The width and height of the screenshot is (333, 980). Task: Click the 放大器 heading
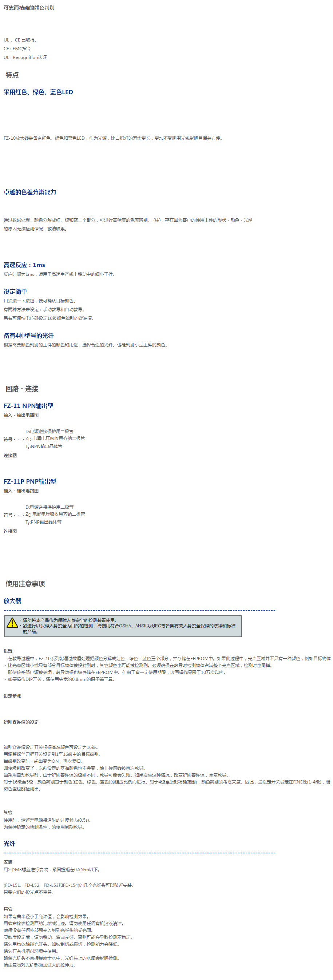[12, 601]
